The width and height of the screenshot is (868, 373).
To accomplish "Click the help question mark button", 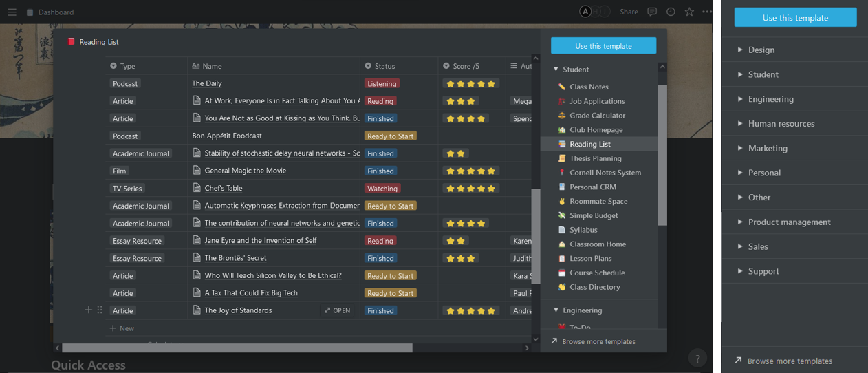I will 697,358.
